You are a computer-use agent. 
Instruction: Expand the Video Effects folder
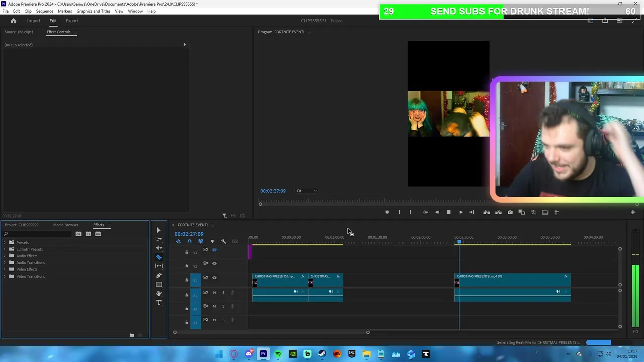pyautogui.click(x=5, y=269)
